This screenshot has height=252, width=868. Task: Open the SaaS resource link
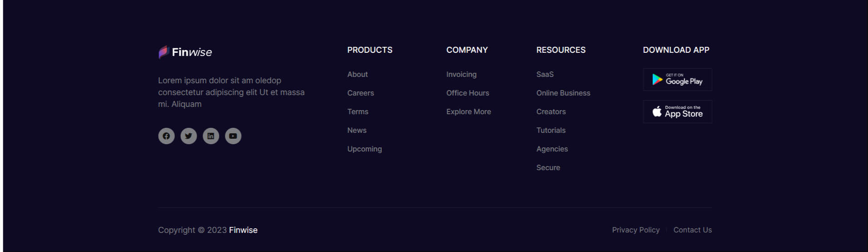pyautogui.click(x=545, y=74)
